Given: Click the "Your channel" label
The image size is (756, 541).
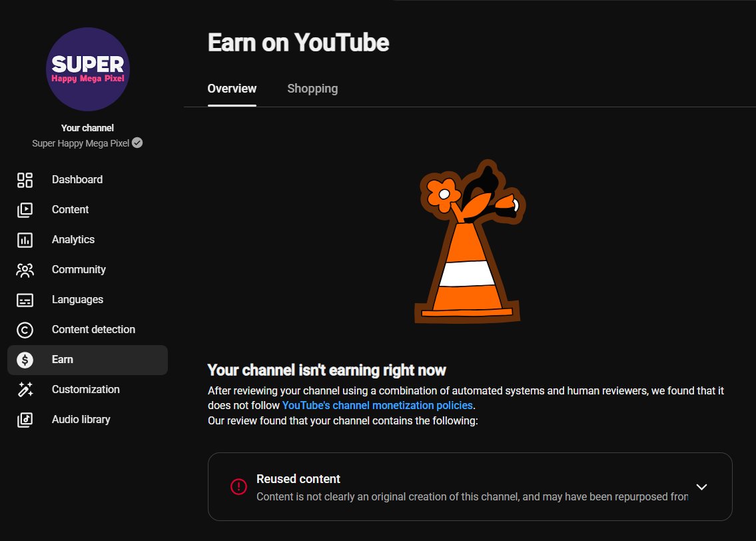Looking at the screenshot, I should [x=87, y=128].
